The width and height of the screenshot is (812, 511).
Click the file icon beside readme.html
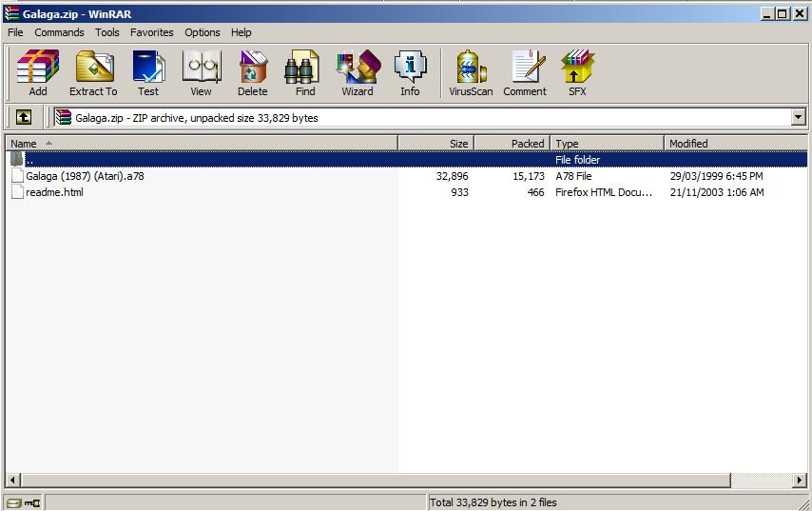tap(17, 192)
